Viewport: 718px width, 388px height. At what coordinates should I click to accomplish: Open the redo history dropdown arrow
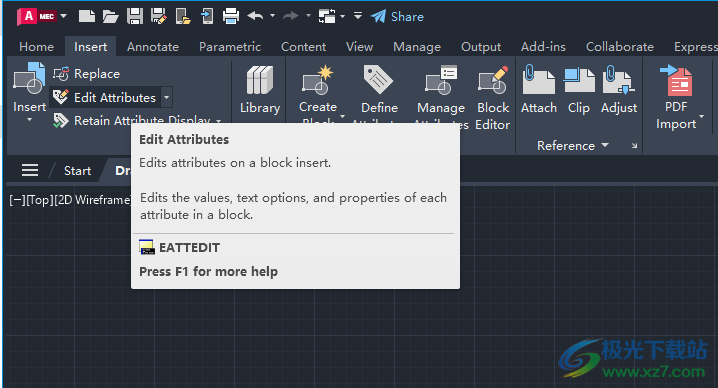(x=308, y=16)
